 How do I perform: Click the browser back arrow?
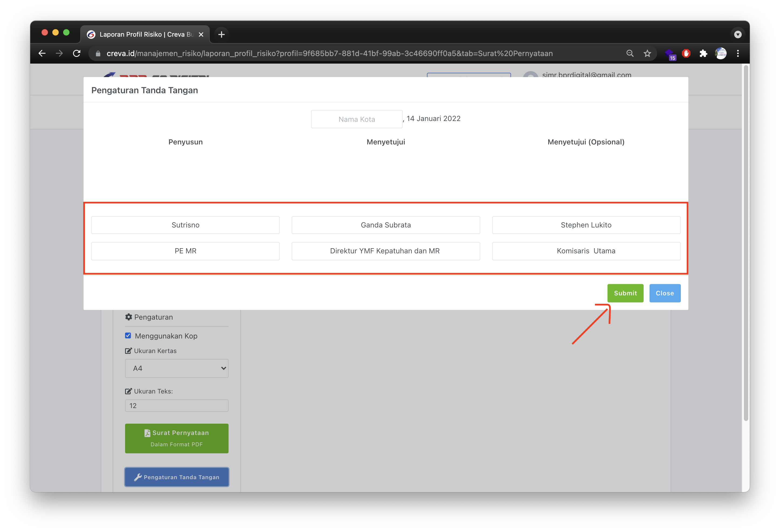(x=42, y=53)
